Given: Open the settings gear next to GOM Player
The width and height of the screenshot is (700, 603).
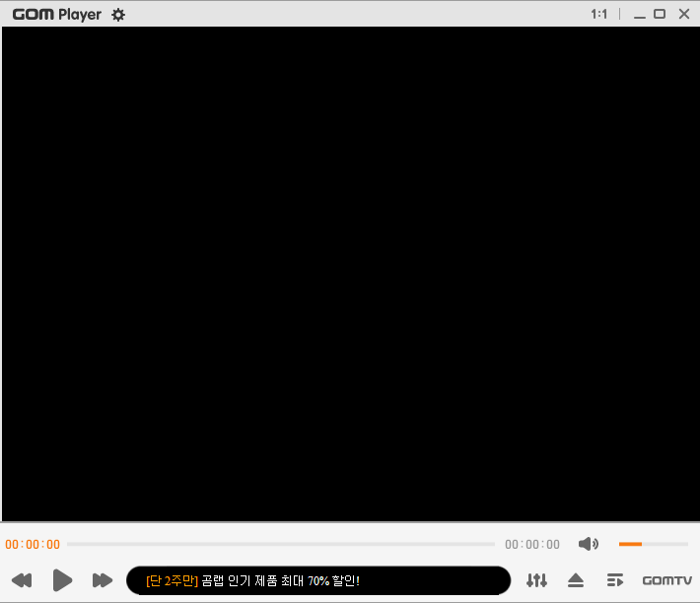Looking at the screenshot, I should click(x=118, y=15).
